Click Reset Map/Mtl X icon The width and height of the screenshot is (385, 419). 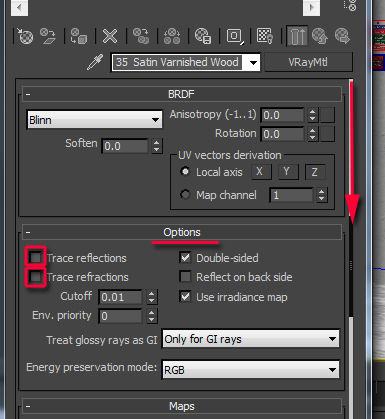point(110,36)
